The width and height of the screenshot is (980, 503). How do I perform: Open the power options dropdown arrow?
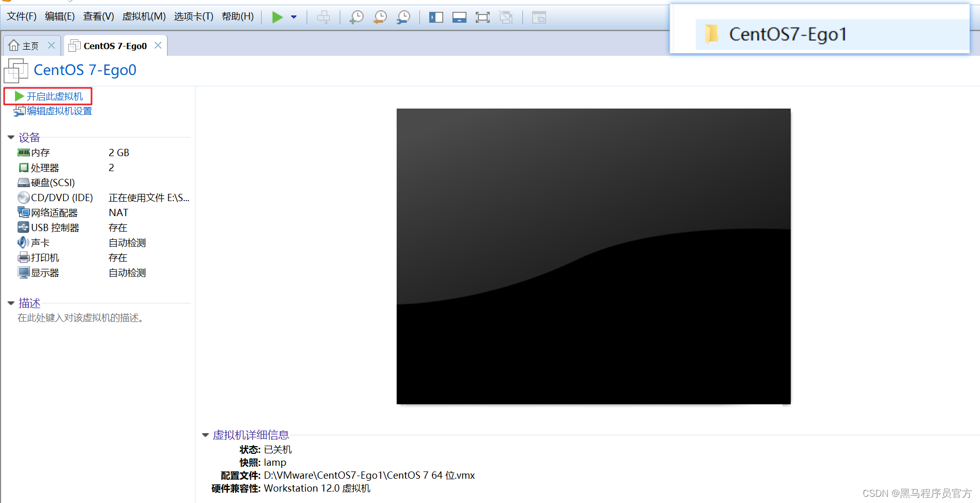294,17
